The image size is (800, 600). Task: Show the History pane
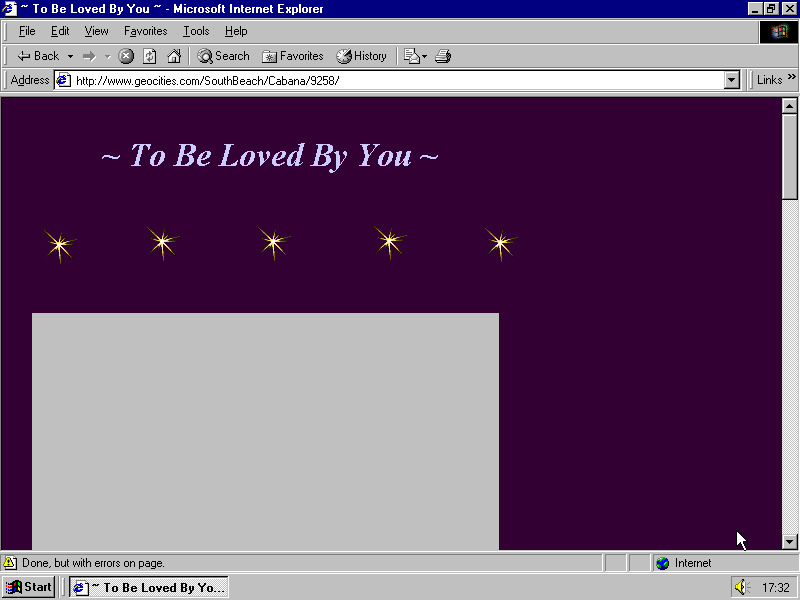pos(361,56)
